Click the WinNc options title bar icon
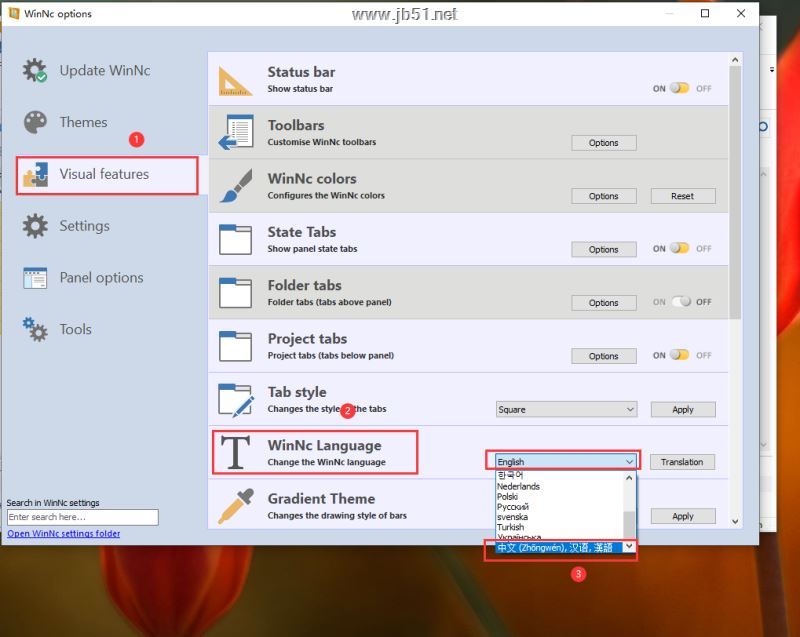Screen dimensions: 800x637 click(14, 13)
